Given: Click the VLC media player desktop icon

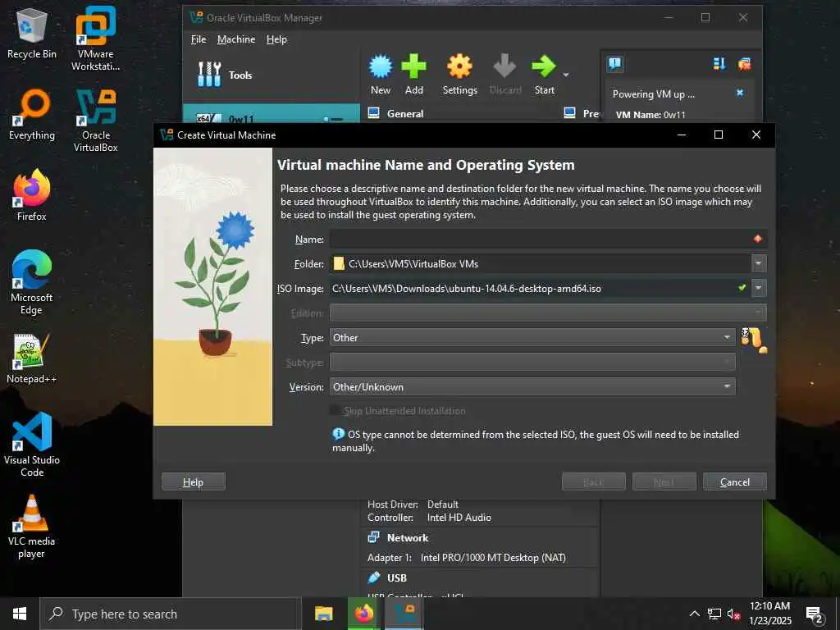Looking at the screenshot, I should (32, 527).
